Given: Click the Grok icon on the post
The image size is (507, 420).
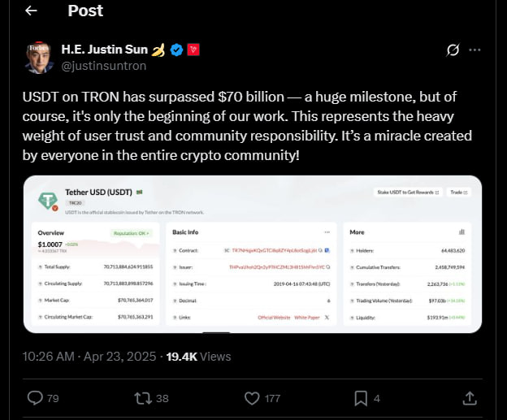Looking at the screenshot, I should (x=454, y=50).
